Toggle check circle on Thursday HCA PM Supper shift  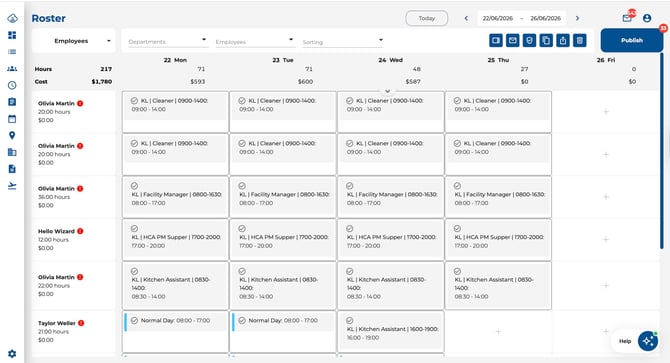[x=457, y=228]
